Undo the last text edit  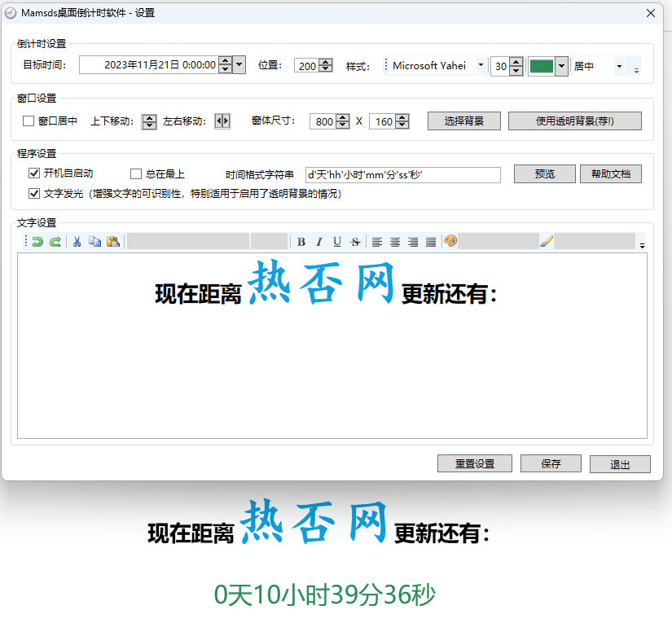click(x=37, y=242)
